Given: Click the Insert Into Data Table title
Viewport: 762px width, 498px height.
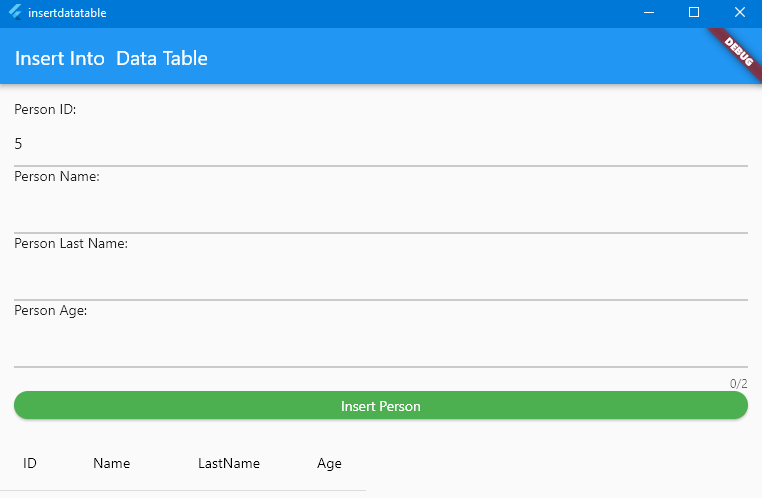Looking at the screenshot, I should click(111, 58).
